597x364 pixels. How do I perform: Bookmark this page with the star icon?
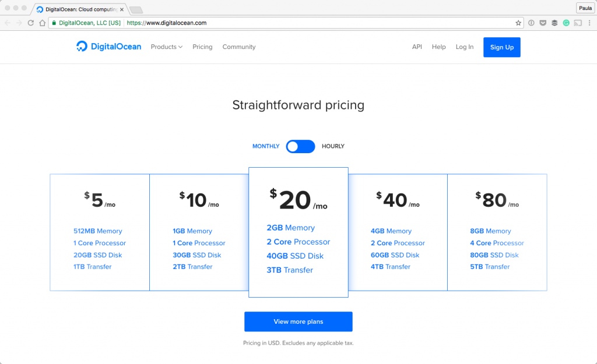[x=518, y=23]
